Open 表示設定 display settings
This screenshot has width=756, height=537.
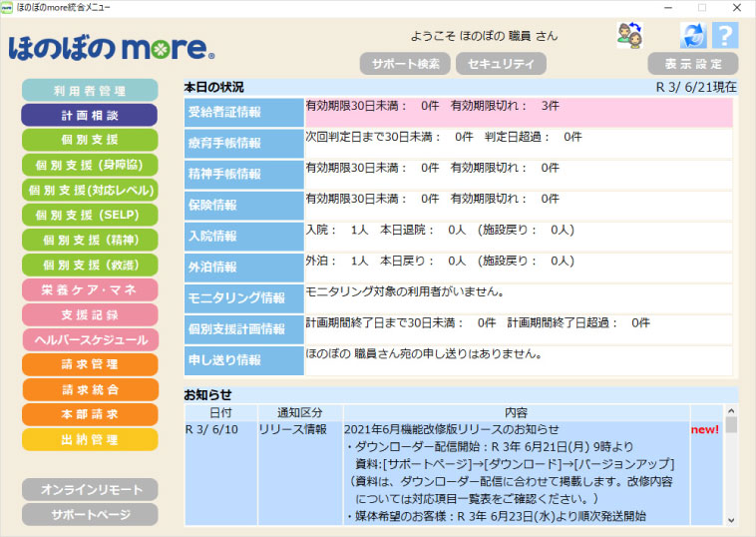point(692,64)
